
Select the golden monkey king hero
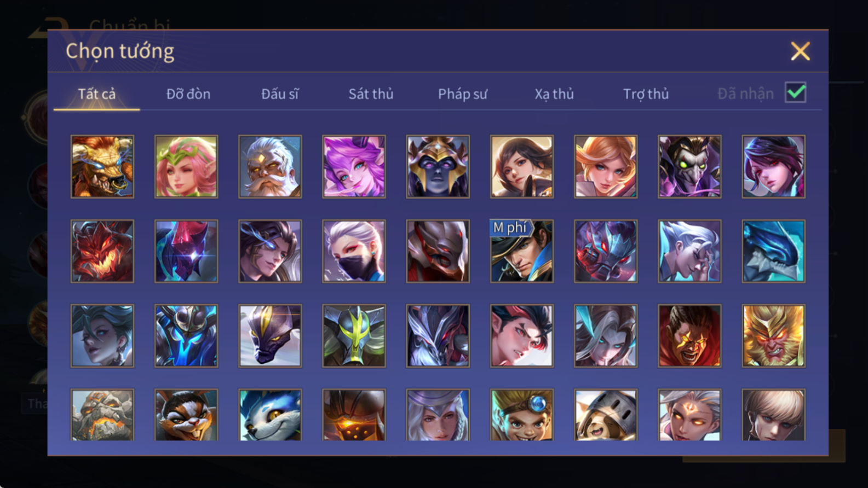[773, 335]
